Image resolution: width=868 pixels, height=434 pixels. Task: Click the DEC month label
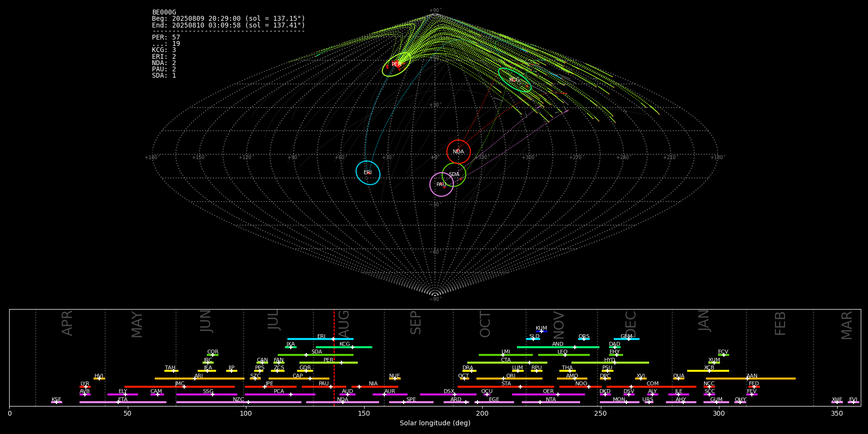(x=631, y=324)
